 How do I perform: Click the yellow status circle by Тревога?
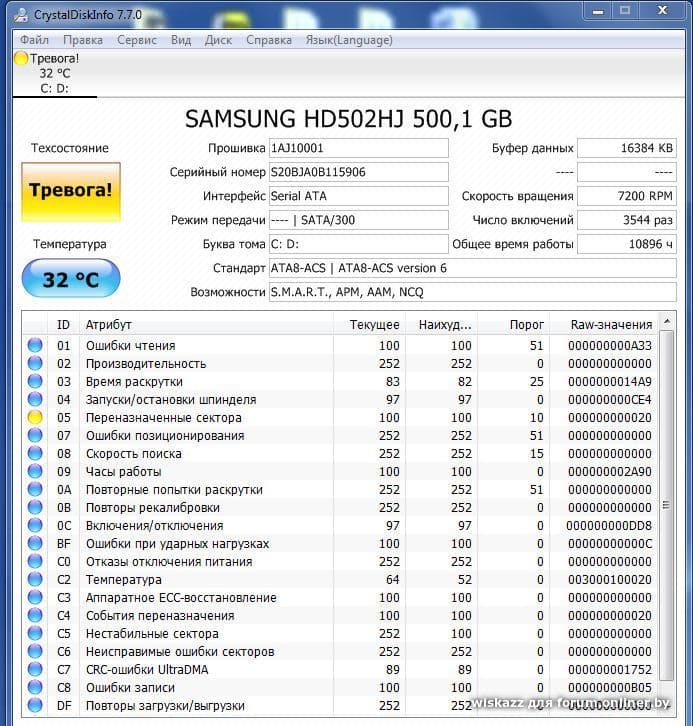click(21, 58)
